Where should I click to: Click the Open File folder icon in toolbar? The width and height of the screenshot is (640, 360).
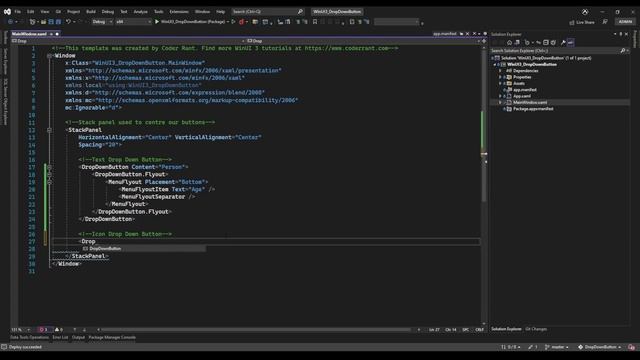[43, 22]
